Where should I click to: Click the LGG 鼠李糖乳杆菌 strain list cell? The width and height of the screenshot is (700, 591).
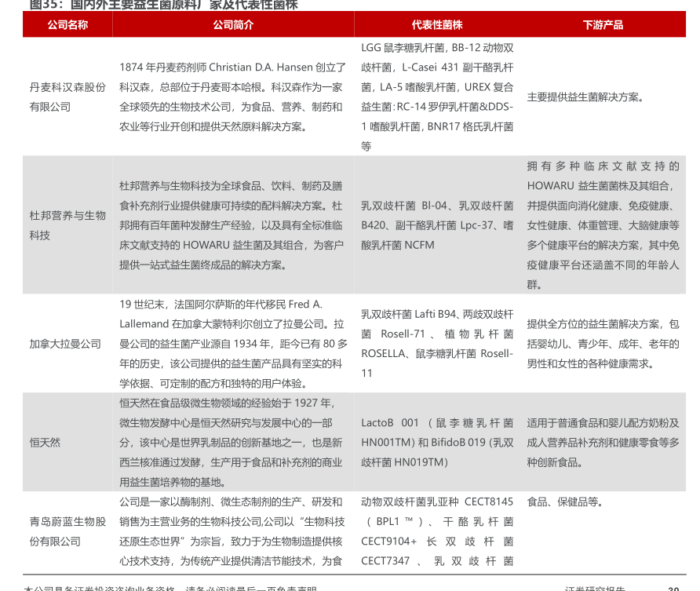pos(437,97)
